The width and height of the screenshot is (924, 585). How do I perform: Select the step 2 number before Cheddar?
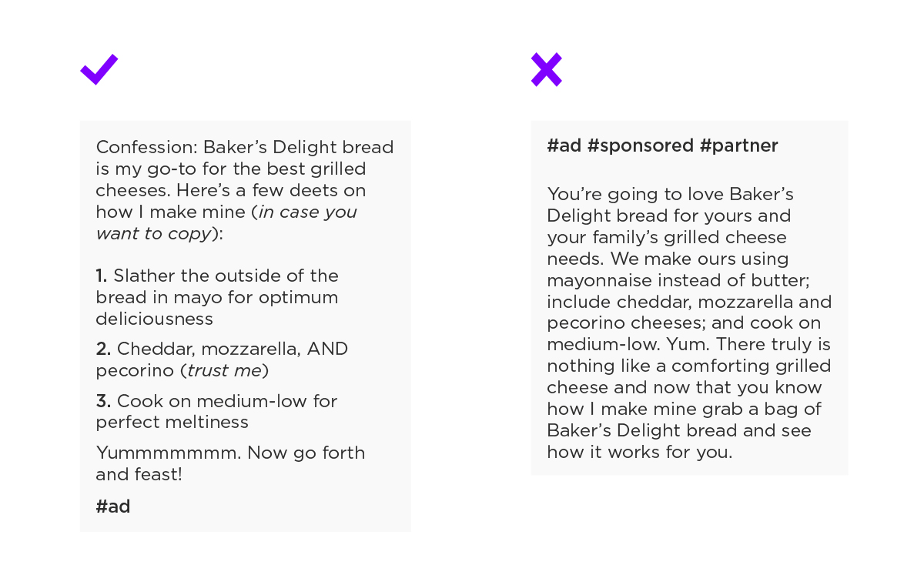(x=103, y=349)
